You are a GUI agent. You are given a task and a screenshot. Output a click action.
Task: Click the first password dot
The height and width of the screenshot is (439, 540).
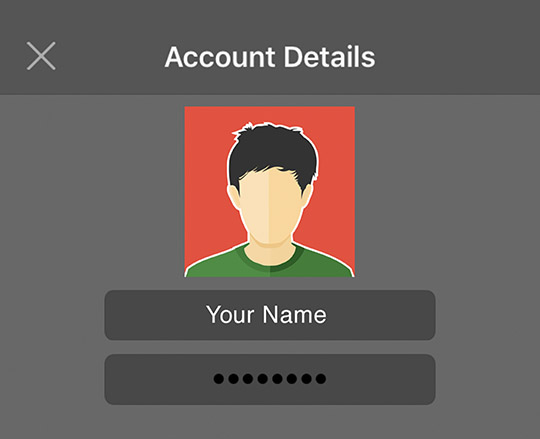click(219, 379)
